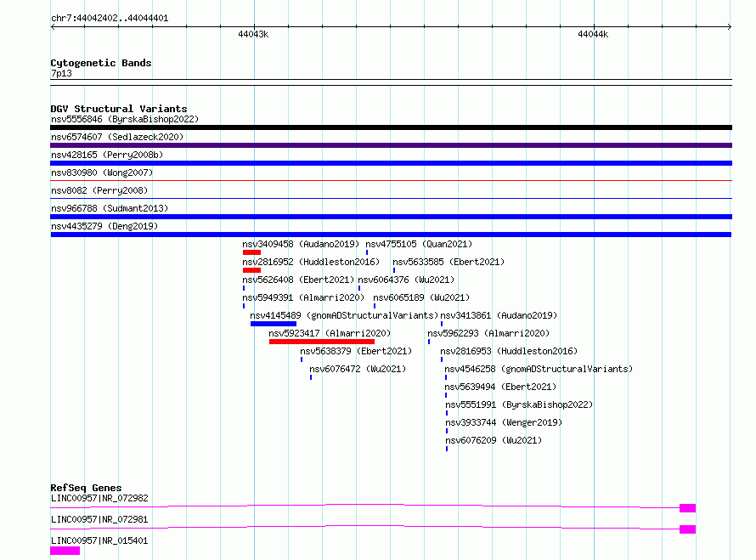Open nsv5949391 (Almarri2020) label

tap(303, 297)
